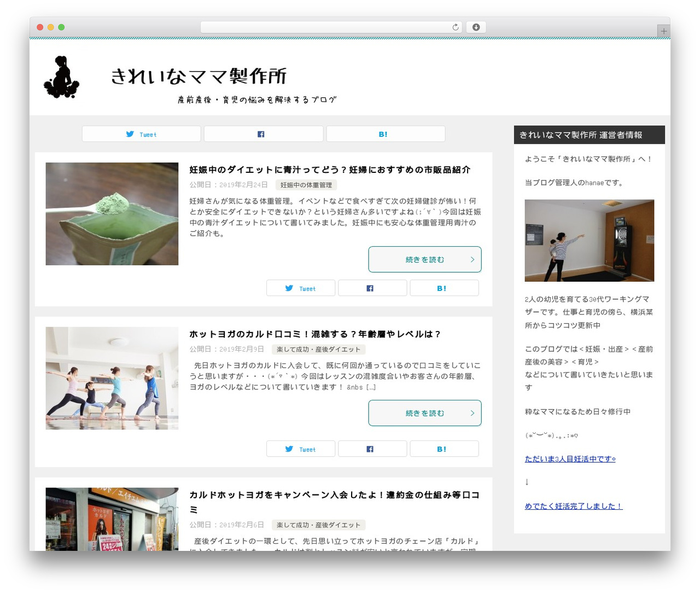Screen dimensions: 700x593
Task: Open the sidebar link ただいま3人目妊活中です
Action: click(x=570, y=459)
